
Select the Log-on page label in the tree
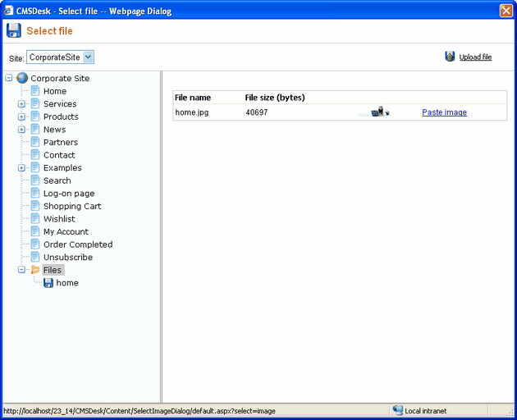tap(69, 194)
